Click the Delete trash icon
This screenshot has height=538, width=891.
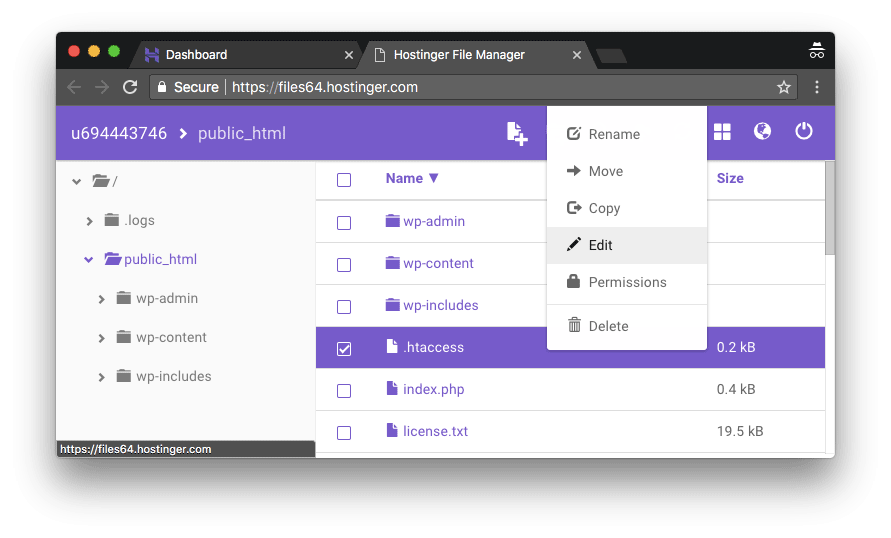[x=574, y=325]
